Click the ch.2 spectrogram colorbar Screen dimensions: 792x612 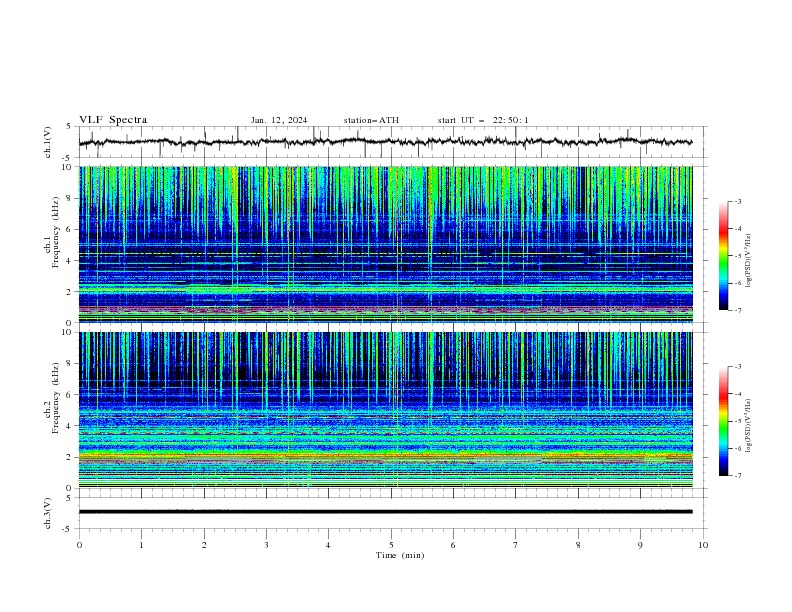tap(723, 421)
